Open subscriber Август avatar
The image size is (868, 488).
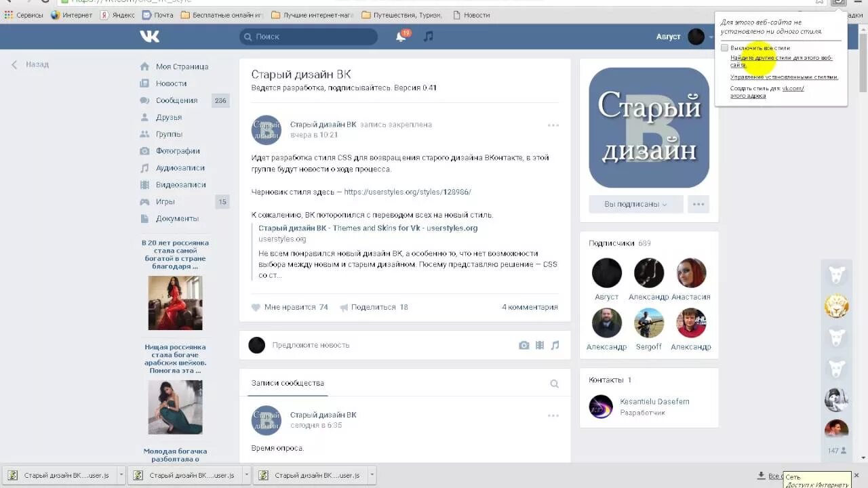click(x=607, y=272)
